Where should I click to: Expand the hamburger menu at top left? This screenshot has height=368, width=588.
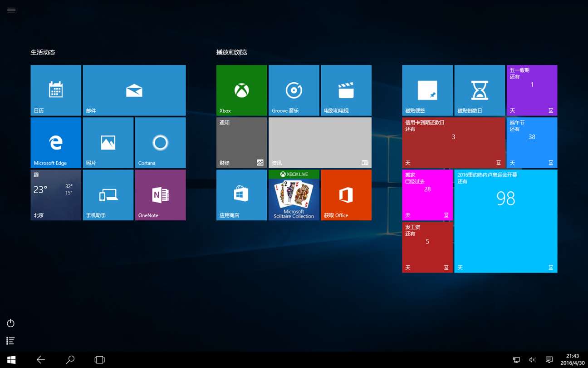coord(11,10)
